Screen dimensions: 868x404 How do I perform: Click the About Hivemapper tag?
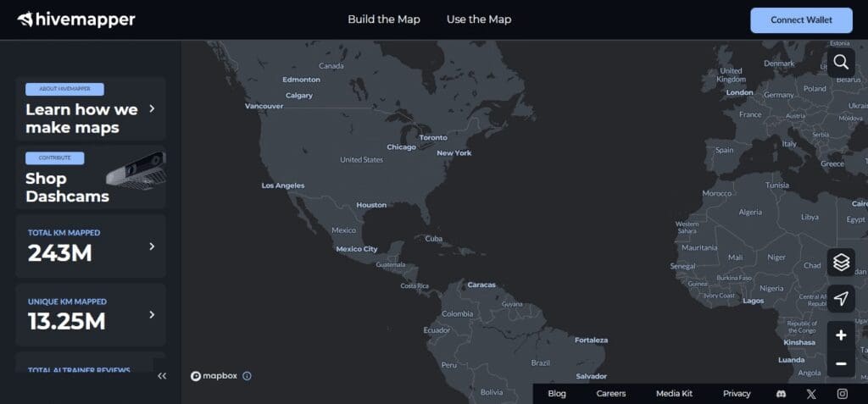point(64,89)
